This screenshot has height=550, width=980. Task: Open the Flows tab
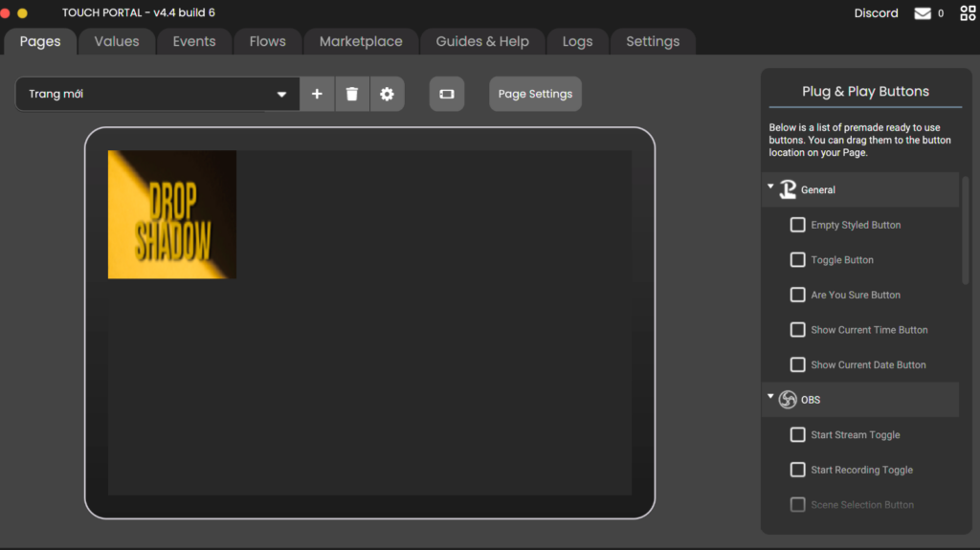pyautogui.click(x=267, y=42)
